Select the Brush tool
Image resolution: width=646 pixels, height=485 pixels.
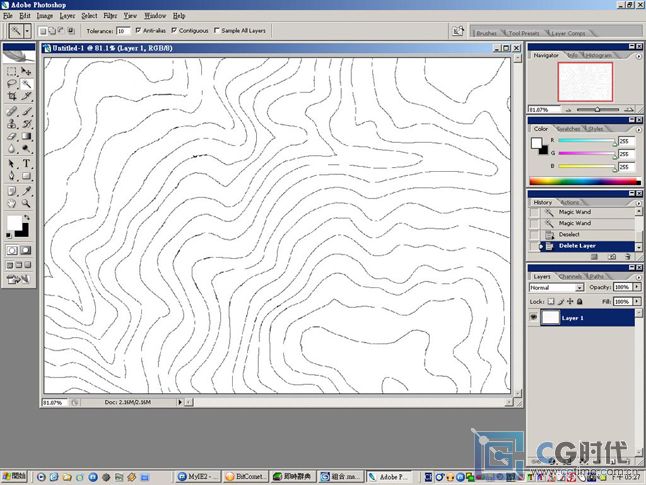(26, 111)
